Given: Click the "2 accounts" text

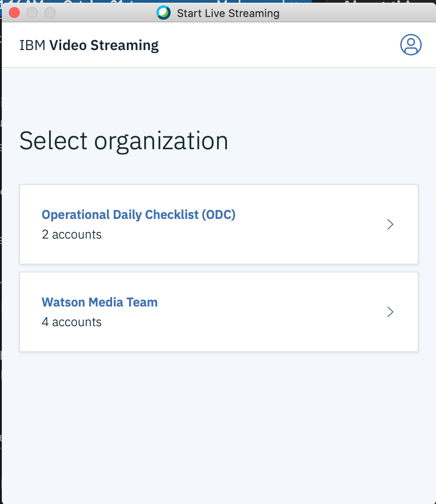Looking at the screenshot, I should click(71, 235).
